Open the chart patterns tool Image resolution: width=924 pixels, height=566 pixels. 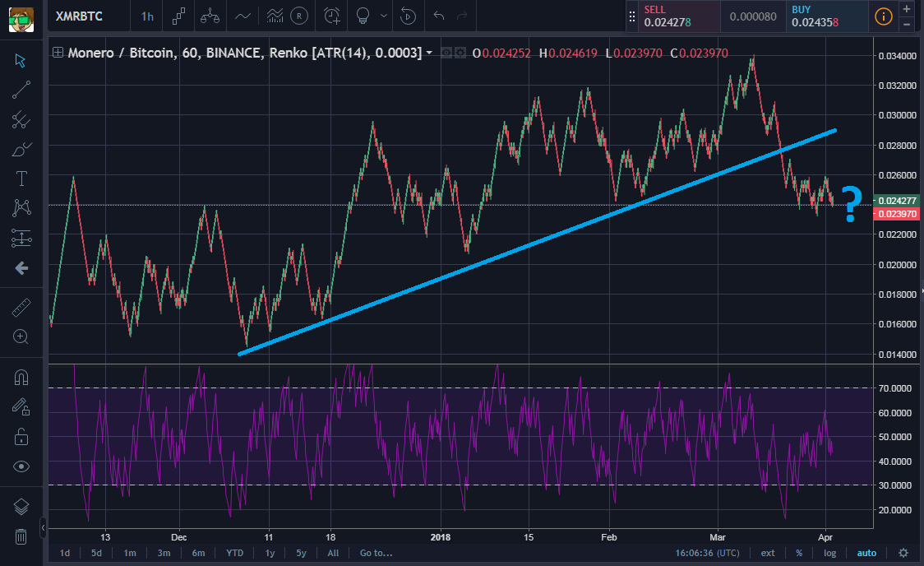click(x=21, y=207)
